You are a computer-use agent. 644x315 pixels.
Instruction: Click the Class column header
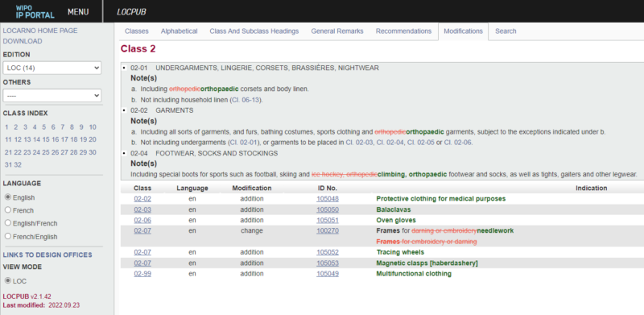click(x=142, y=188)
